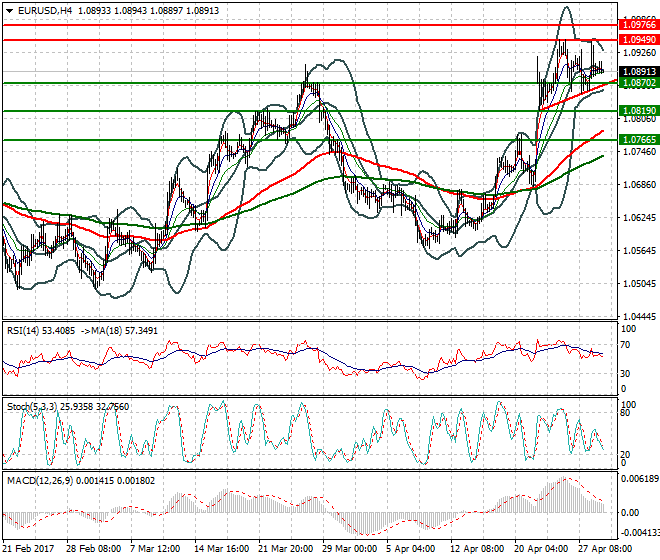Viewport: 660px width, 560px height.
Task: Select the 1.07460 price scale value
Action: [x=639, y=152]
